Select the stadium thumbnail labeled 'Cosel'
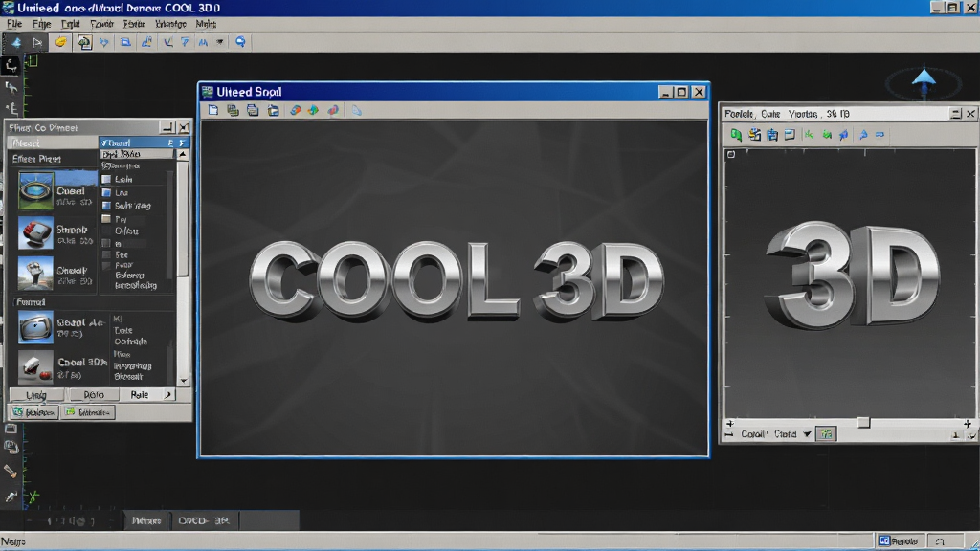Viewport: 980px width, 551px height. click(x=35, y=190)
